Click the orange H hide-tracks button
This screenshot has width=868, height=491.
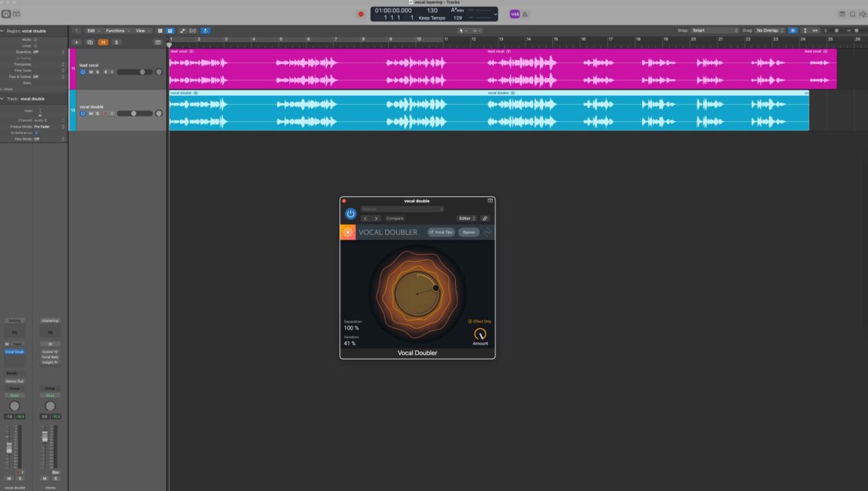pos(103,42)
